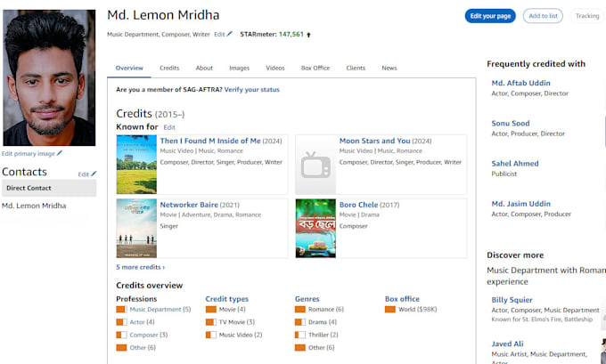Click the Edit your page button
Screen dimensions: 606x364
(x=490, y=16)
